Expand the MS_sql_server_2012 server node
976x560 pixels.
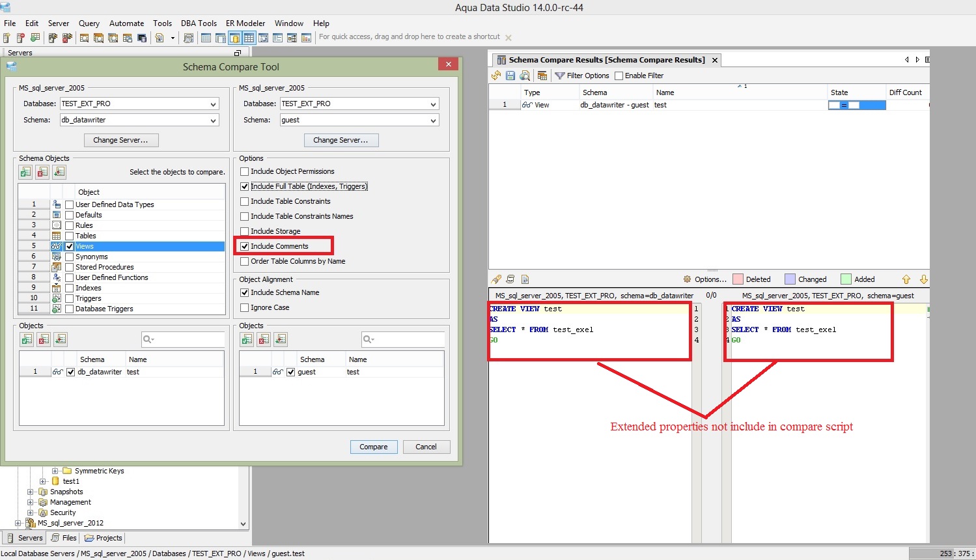pyautogui.click(x=18, y=523)
